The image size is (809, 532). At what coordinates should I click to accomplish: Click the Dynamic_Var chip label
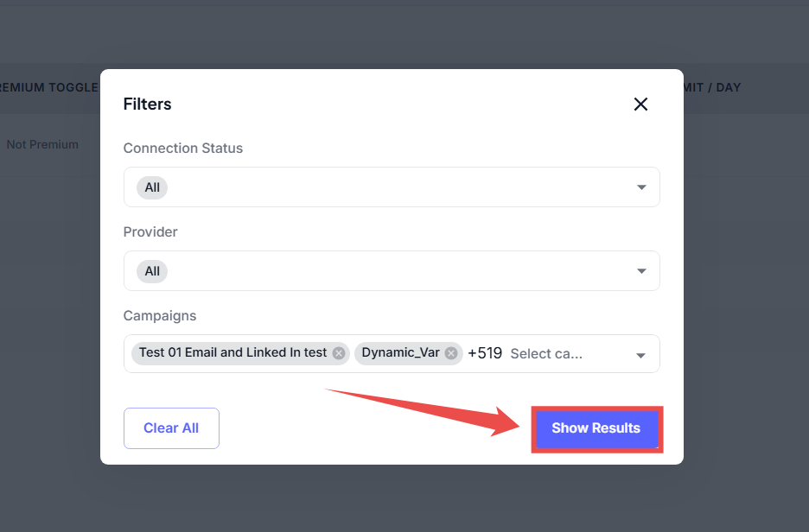click(x=400, y=353)
